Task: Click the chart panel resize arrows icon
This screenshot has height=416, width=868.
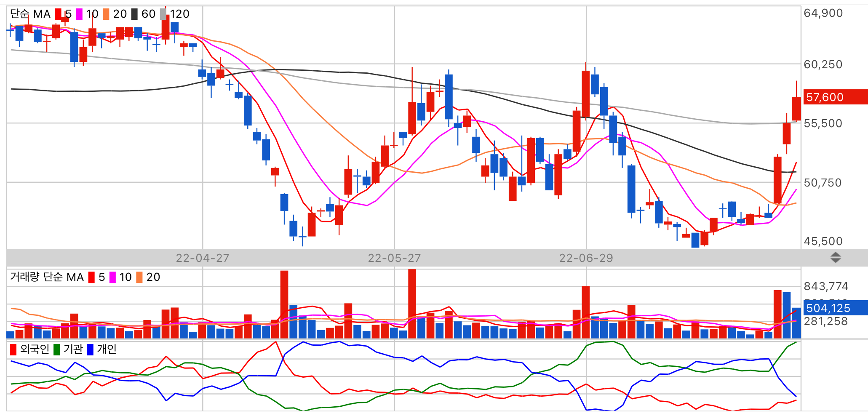Action: click(x=836, y=258)
